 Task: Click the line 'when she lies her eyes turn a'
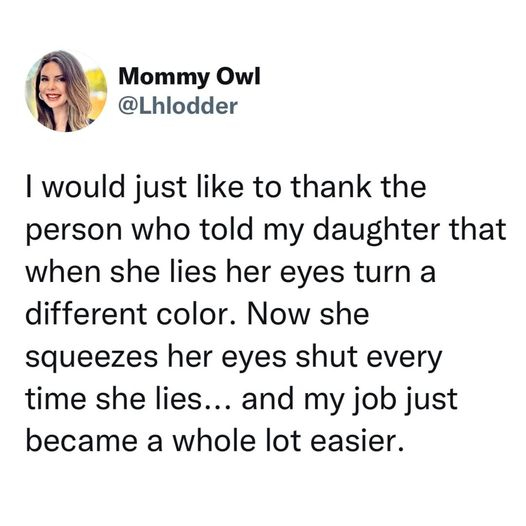(231, 272)
